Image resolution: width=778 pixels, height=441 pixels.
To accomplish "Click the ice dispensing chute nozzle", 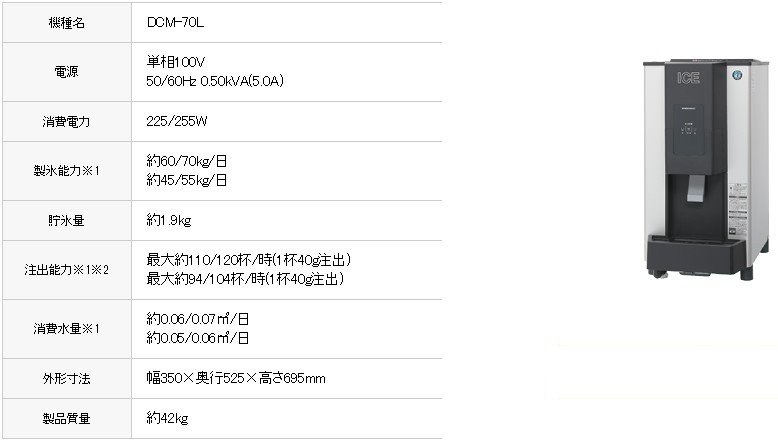I will click(x=695, y=189).
